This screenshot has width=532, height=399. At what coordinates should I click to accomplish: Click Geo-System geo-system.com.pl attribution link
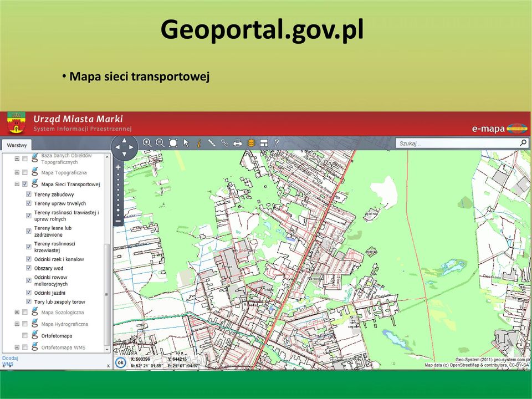point(492,360)
